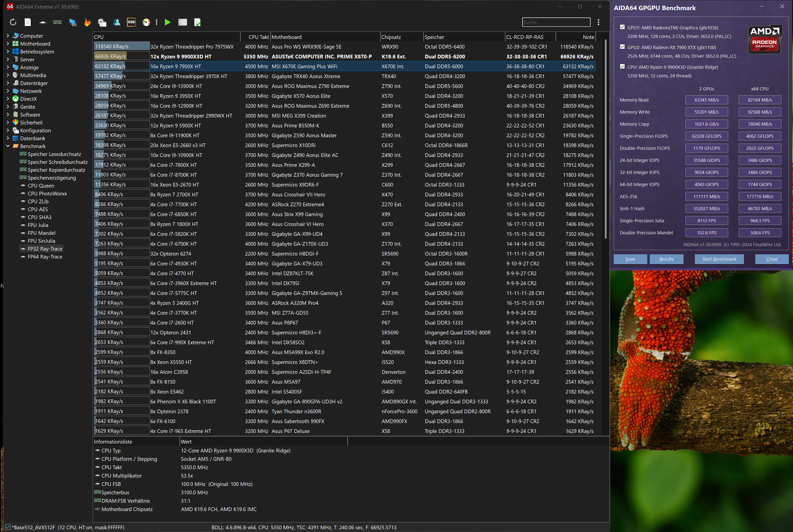This screenshot has height=532, width=793.
Task: Open Speicher Lesedurchsatz benchmark
Action: pos(54,154)
